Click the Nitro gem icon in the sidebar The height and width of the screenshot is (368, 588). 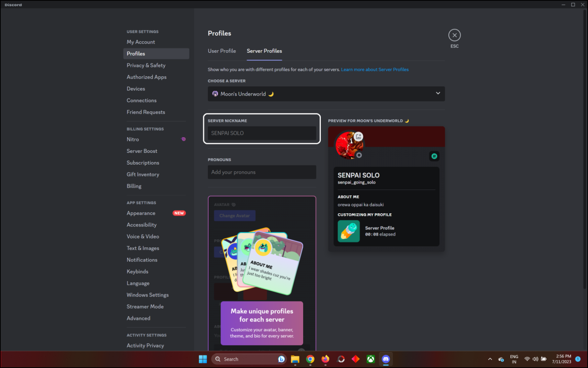[x=183, y=139]
